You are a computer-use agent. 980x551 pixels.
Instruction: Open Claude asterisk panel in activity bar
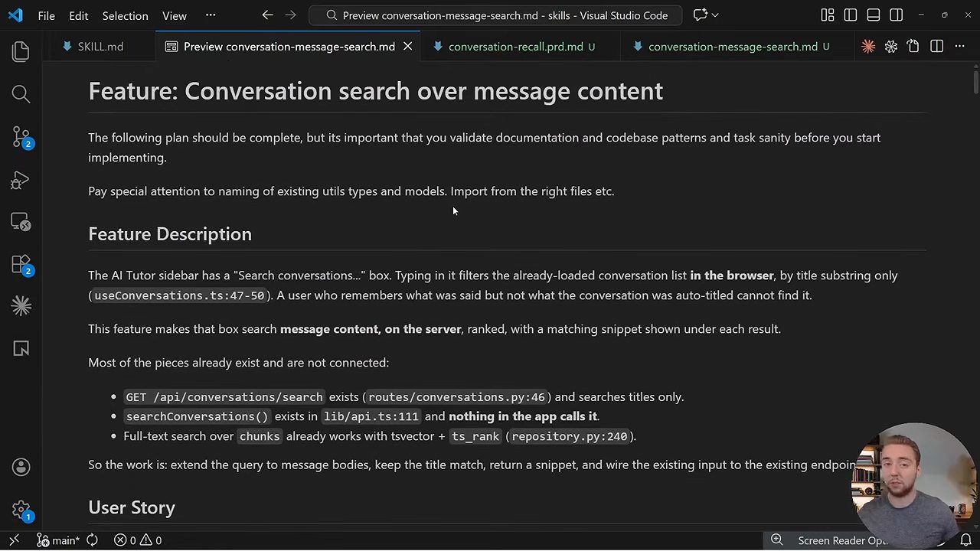(21, 306)
